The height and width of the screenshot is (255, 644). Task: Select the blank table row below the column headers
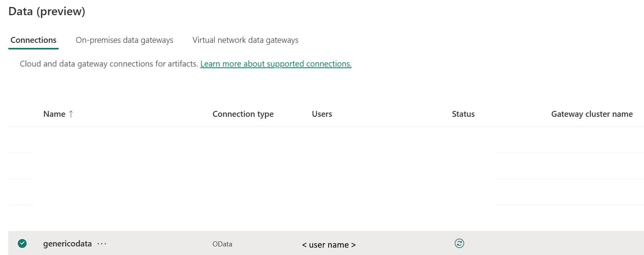[326, 140]
